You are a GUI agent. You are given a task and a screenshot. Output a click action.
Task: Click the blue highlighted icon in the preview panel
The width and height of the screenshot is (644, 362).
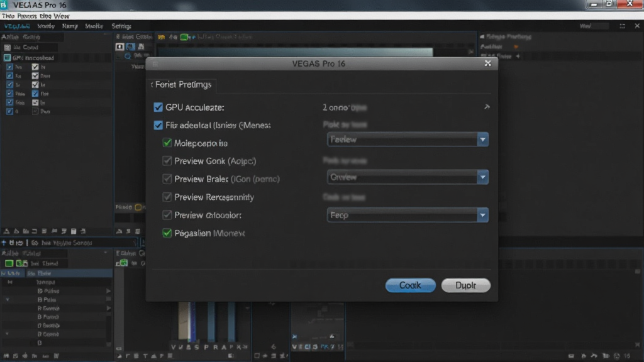tap(131, 47)
